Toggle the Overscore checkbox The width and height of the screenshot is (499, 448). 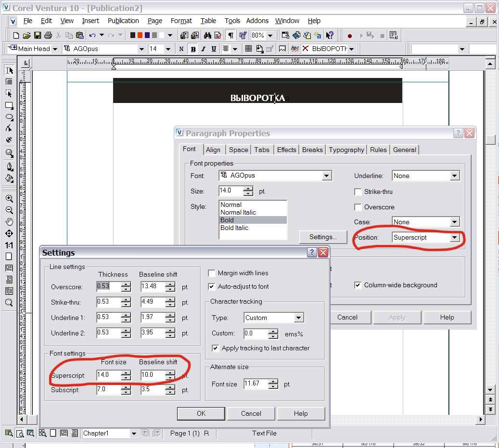coord(358,207)
